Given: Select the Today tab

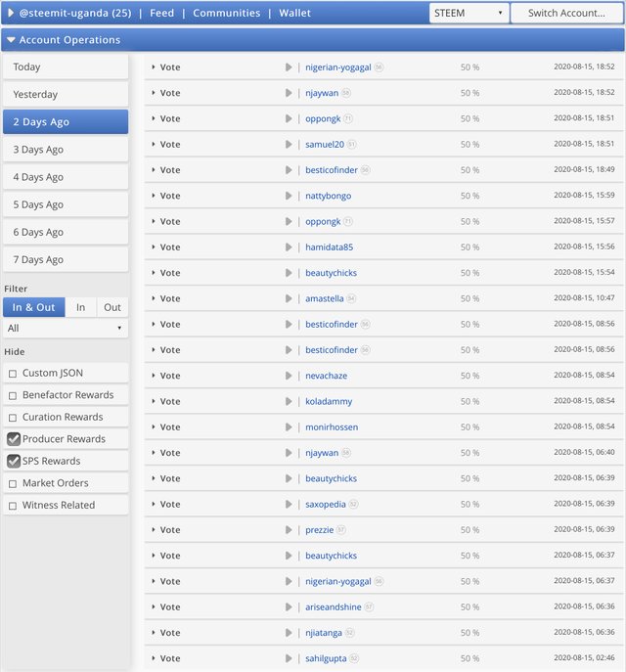Looking at the screenshot, I should click(66, 67).
